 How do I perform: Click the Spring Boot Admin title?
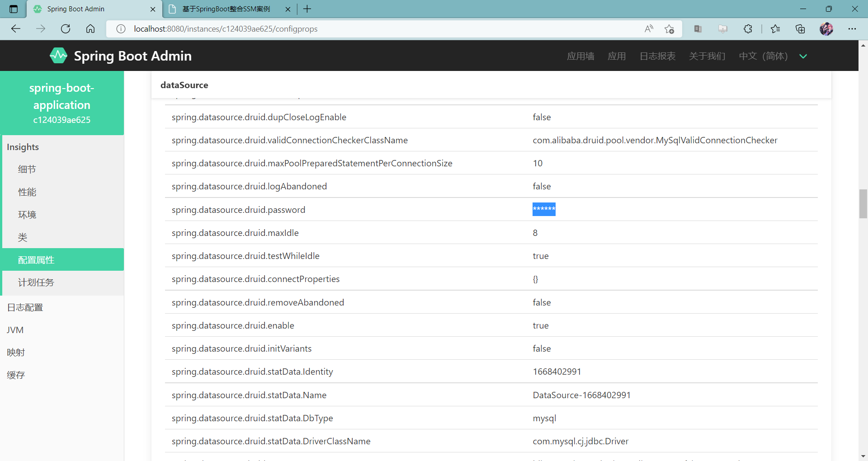(x=132, y=56)
